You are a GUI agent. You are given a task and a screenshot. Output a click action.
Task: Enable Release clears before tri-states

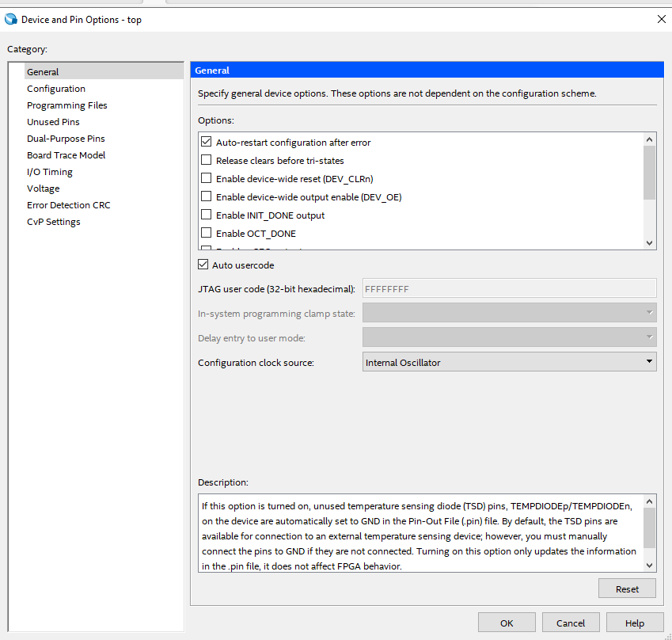click(206, 160)
